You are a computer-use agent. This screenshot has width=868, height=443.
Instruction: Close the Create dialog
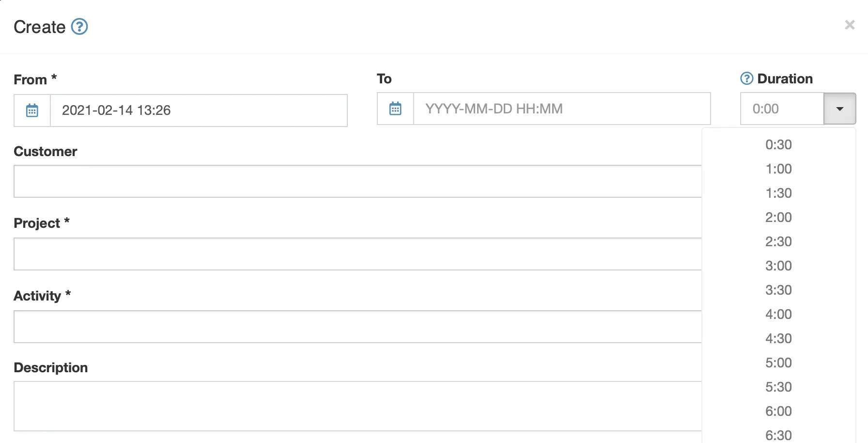(850, 25)
